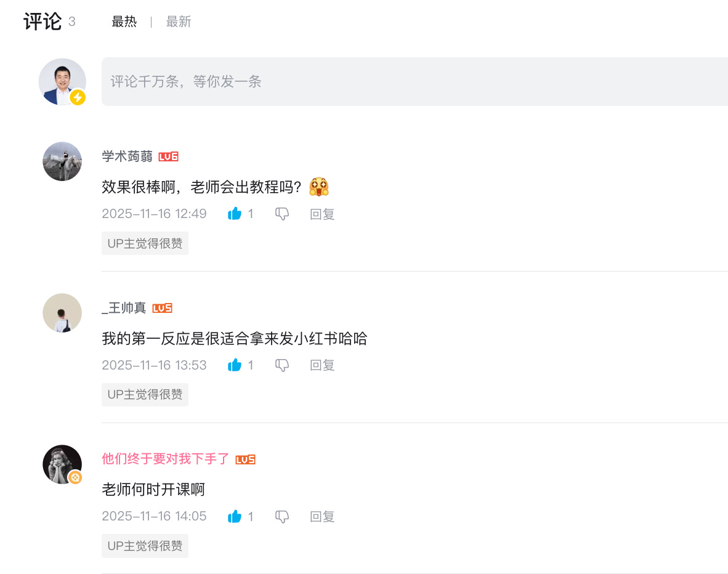Click the UP主觉得很赞 tag on the first comment

(x=145, y=243)
